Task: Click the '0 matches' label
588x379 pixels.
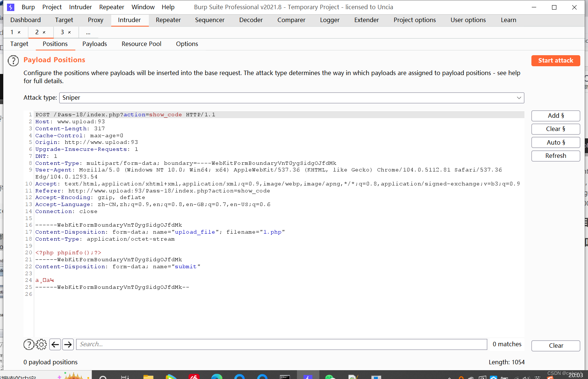Action: [507, 344]
